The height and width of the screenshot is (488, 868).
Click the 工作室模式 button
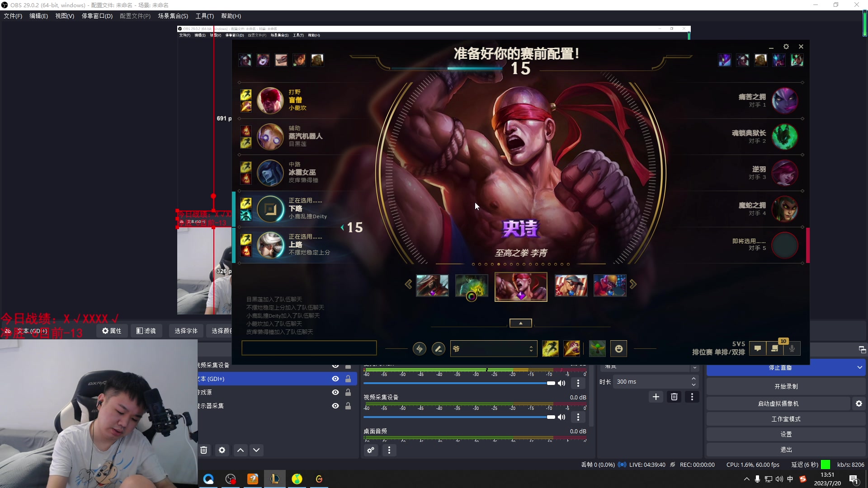786,419
